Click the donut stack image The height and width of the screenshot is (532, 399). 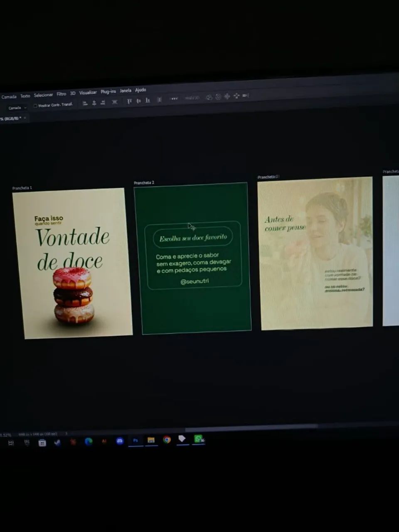point(73,296)
